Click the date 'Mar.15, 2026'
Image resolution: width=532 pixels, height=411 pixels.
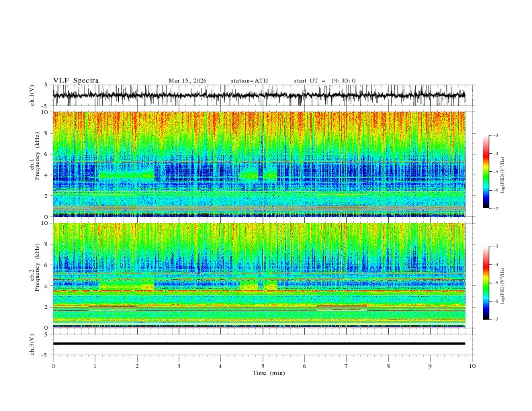[187, 81]
